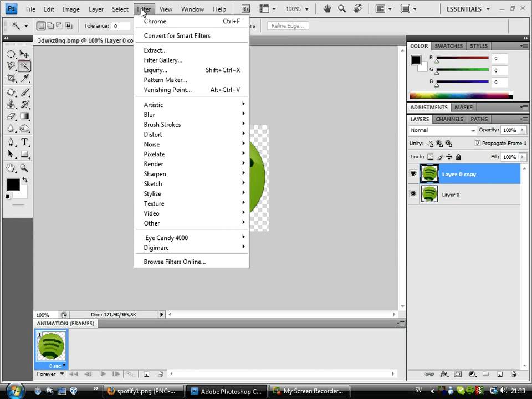The height and width of the screenshot is (399, 532).
Task: Open My Screen Recorder taskbar button
Action: [309, 391]
